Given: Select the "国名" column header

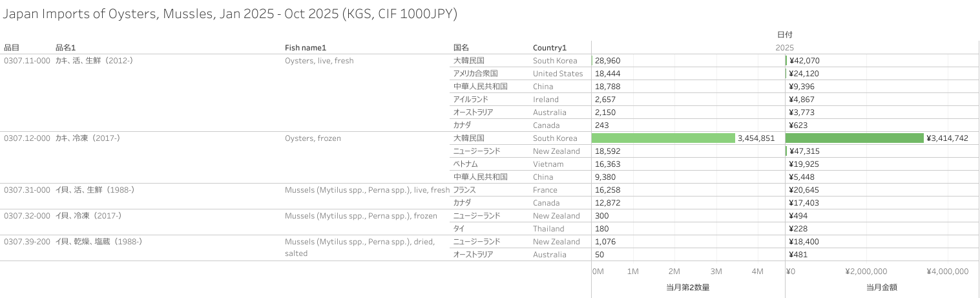Looking at the screenshot, I should pos(461,48).
